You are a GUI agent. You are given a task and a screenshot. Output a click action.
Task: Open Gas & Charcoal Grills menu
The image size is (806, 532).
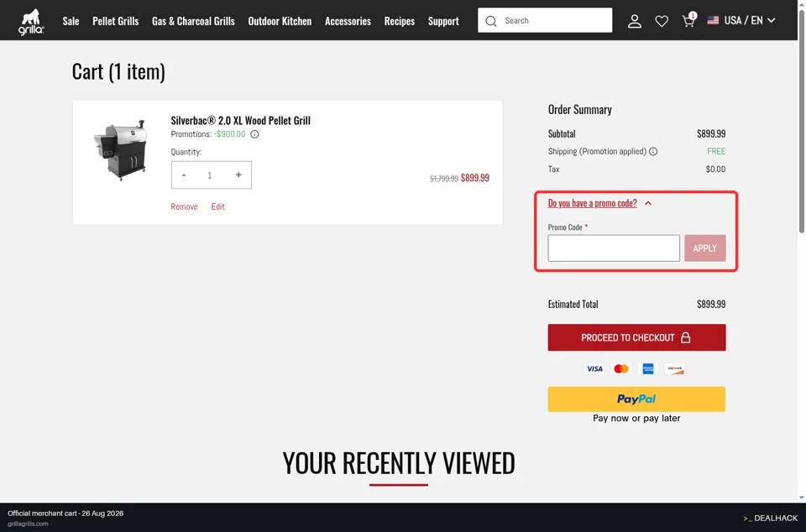193,21
